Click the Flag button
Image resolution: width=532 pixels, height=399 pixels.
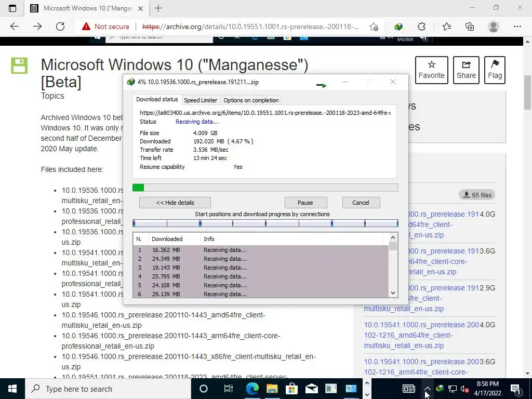coord(495,70)
